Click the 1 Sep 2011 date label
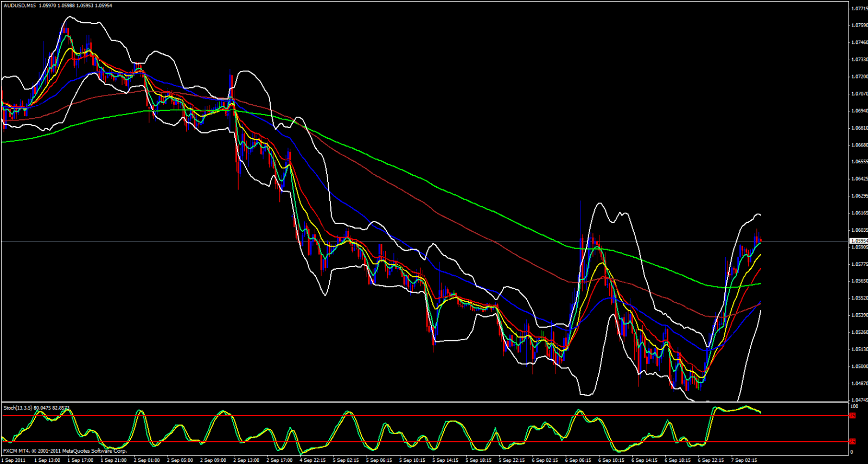This screenshot has width=868, height=464. 14,460
